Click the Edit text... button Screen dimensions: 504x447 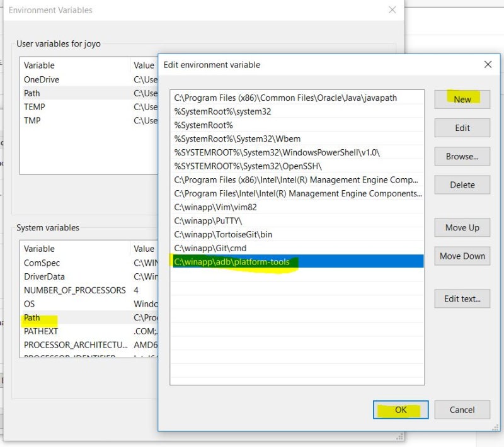(x=462, y=298)
